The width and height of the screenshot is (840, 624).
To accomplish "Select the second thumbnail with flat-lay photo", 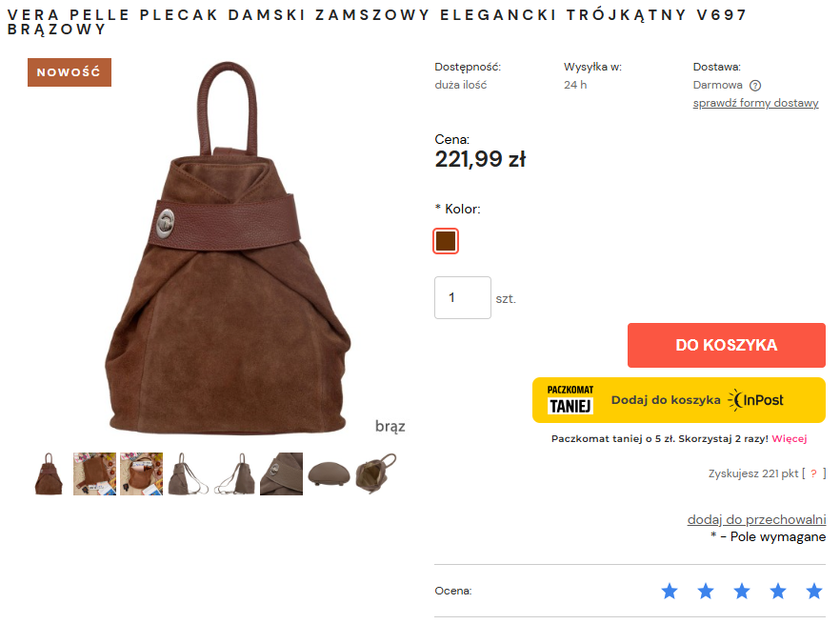I will coord(95,473).
